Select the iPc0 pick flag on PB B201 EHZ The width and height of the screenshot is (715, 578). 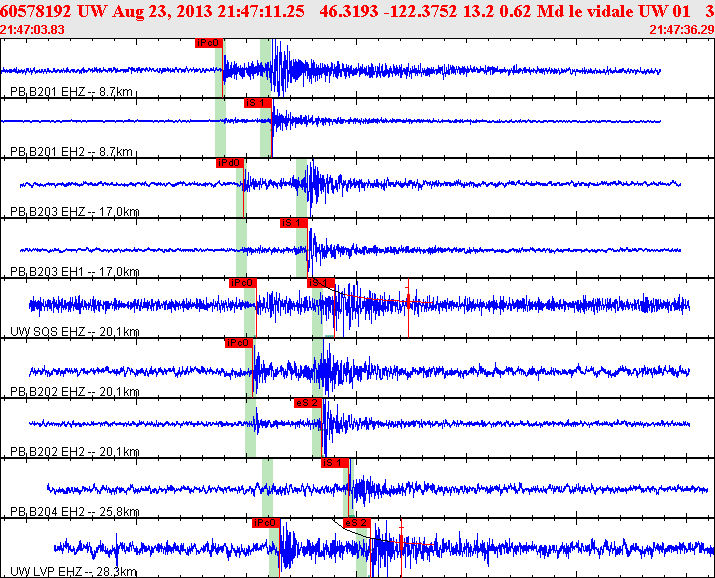pyautogui.click(x=209, y=43)
